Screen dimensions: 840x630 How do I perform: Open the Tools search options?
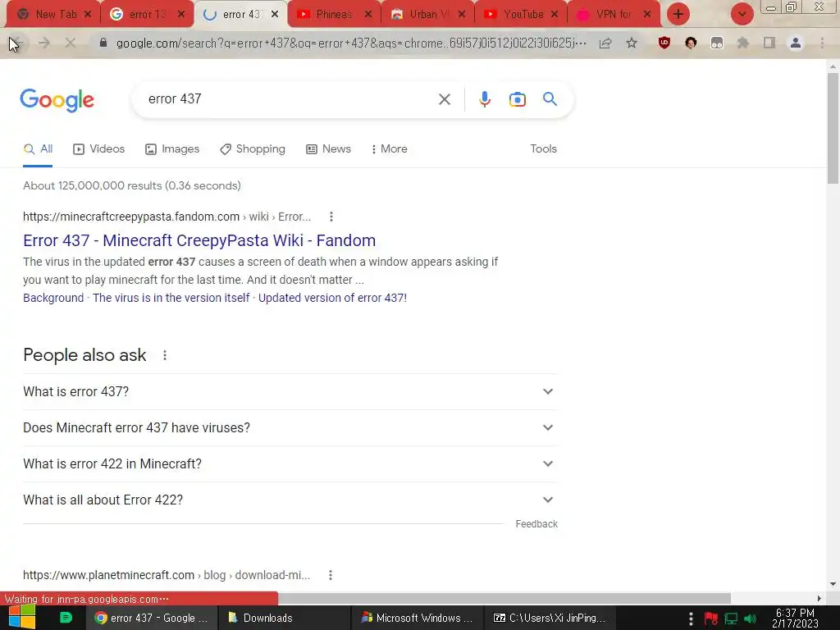point(543,149)
